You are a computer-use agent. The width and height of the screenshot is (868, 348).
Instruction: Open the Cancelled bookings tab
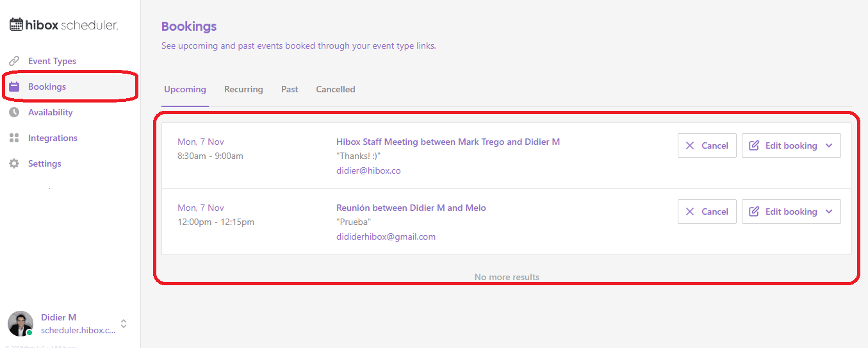[x=335, y=89]
